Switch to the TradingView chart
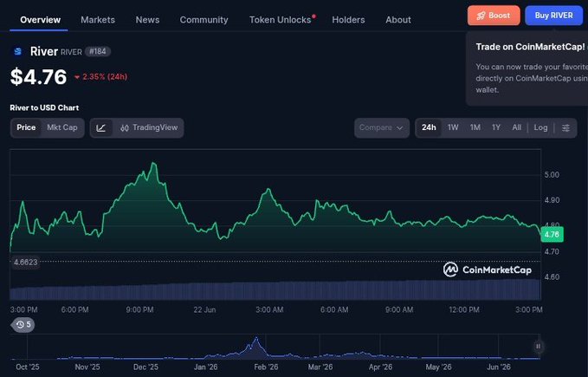 coord(149,128)
